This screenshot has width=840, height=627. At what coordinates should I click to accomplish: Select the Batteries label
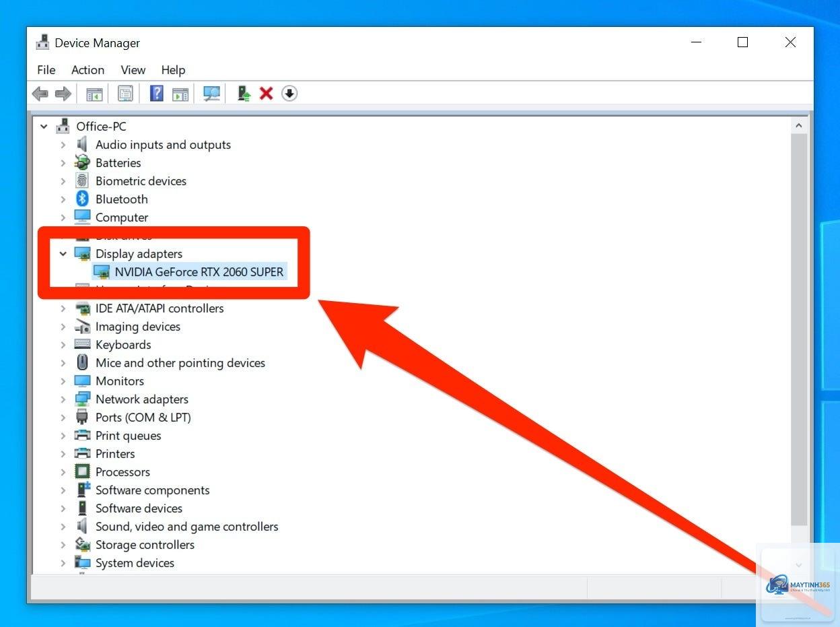tap(118, 163)
